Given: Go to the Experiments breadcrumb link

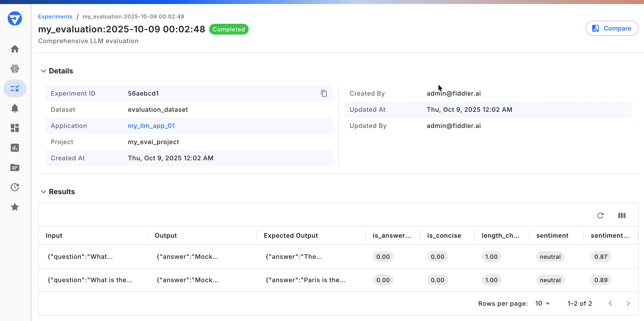Looking at the screenshot, I should point(55,17).
